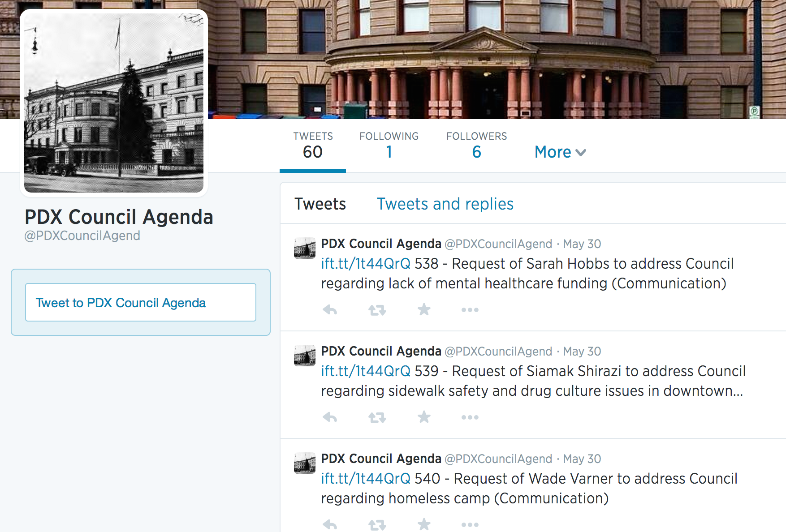Click May 30 date on tweet 538
The image size is (786, 532).
(x=582, y=244)
